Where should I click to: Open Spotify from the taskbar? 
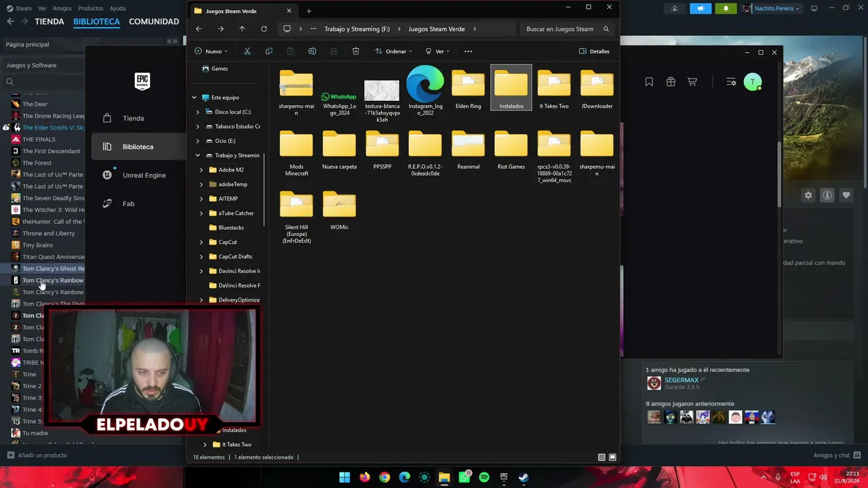484,477
